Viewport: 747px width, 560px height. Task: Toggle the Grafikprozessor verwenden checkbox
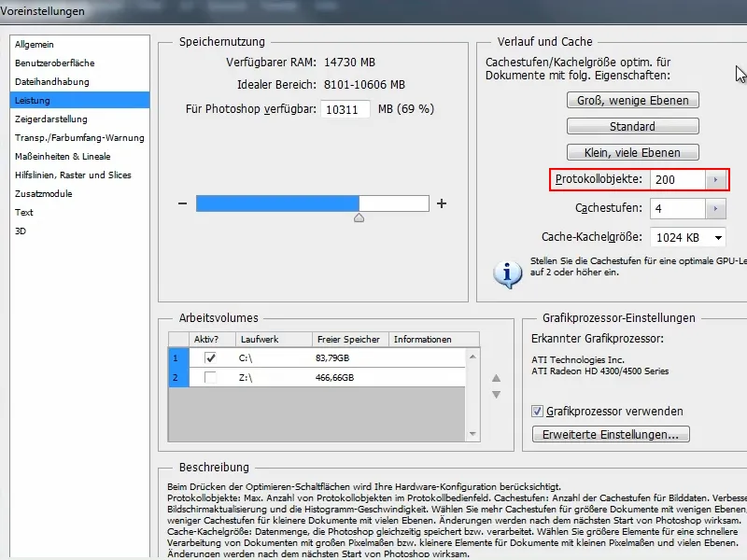tap(537, 411)
